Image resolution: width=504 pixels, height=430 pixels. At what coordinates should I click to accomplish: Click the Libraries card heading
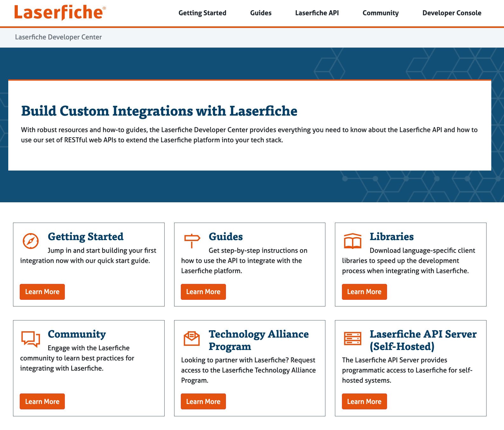coord(392,237)
